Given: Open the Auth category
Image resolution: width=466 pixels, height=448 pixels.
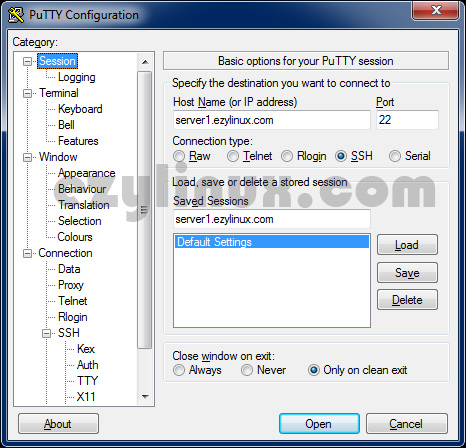Looking at the screenshot, I should [87, 365].
